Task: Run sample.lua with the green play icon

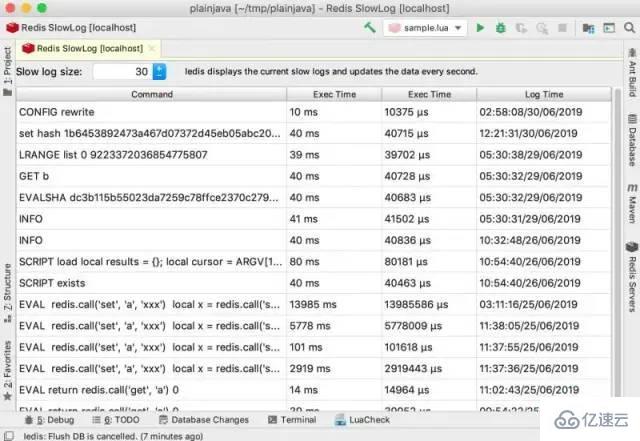Action: (480, 28)
